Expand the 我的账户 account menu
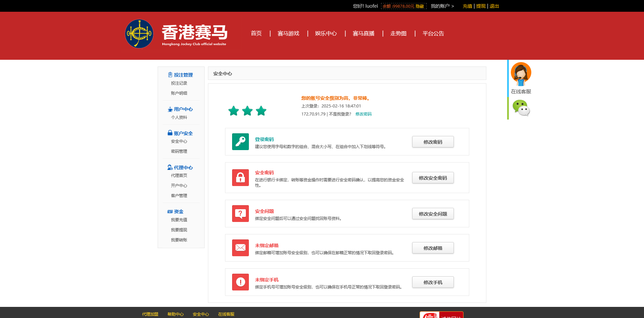The width and height of the screenshot is (644, 318). [x=442, y=6]
